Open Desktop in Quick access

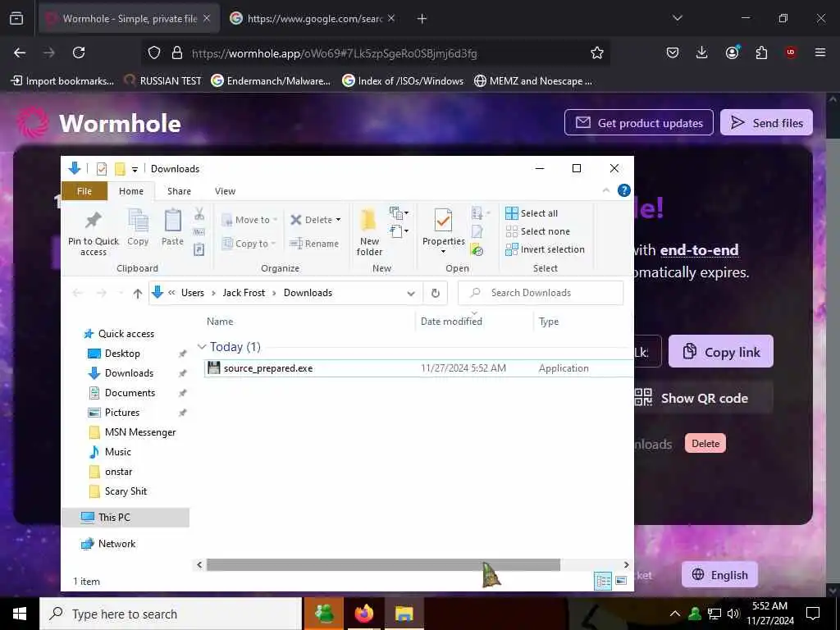point(122,354)
